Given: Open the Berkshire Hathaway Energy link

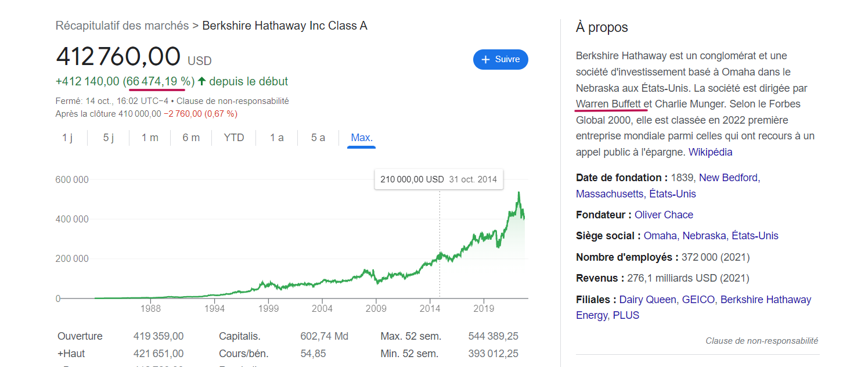Looking at the screenshot, I should 765,300.
